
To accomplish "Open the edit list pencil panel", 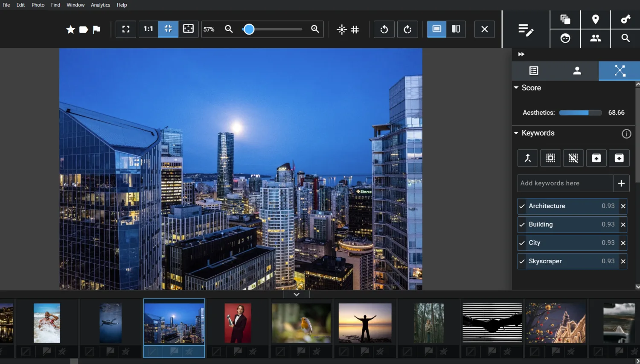I will 526,29.
